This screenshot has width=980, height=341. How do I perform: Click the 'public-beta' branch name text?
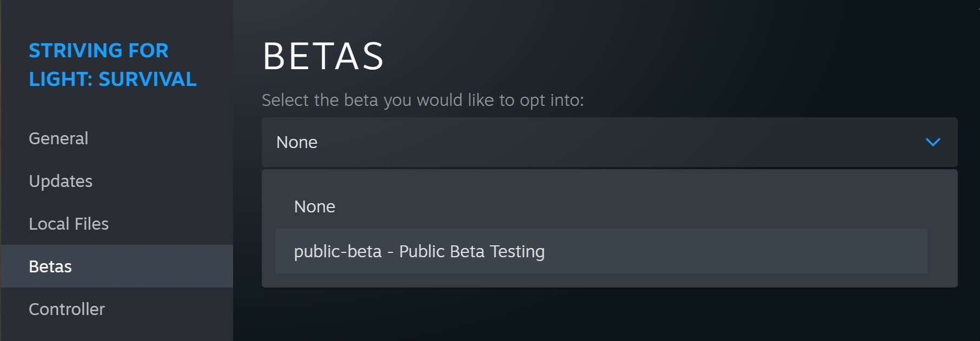[337, 251]
